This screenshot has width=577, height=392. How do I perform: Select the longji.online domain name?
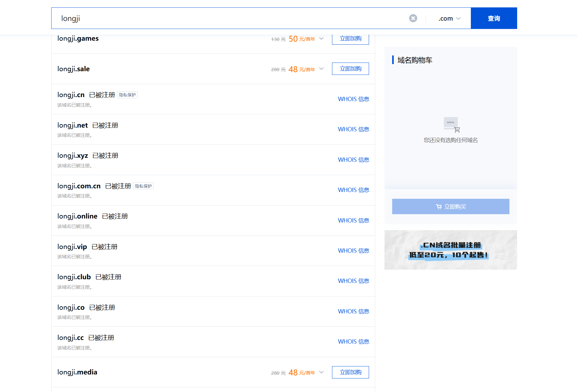click(77, 216)
